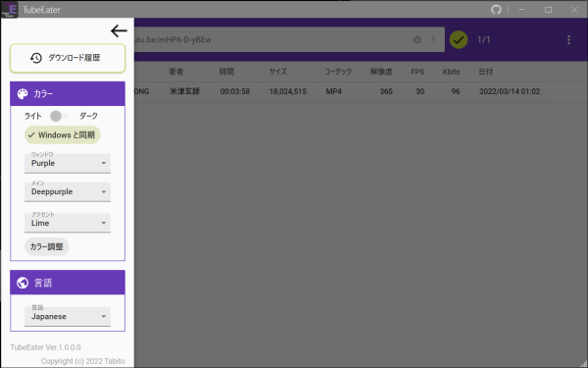588x368 pixels.
Task: Click author cell 米津玄師
Action: point(184,91)
